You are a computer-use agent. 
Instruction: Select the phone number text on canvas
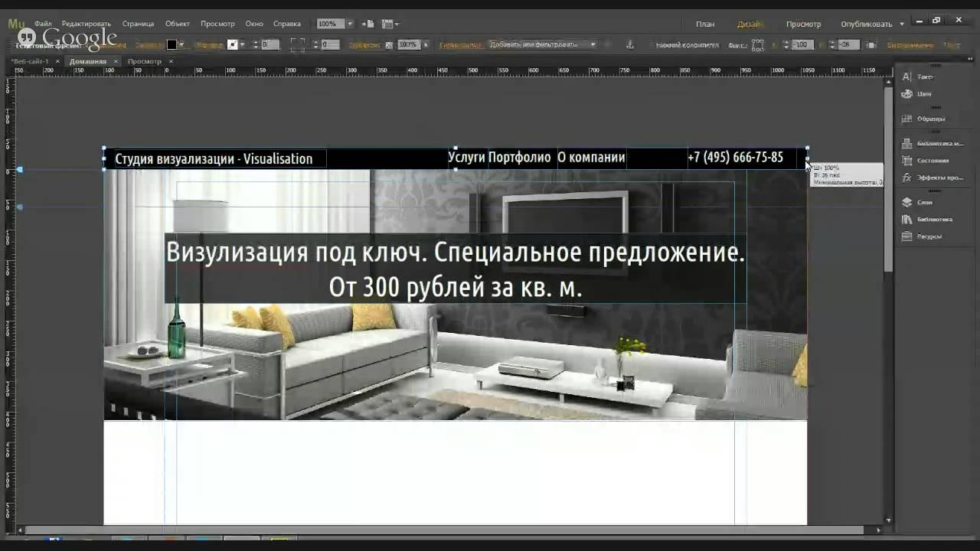735,157
